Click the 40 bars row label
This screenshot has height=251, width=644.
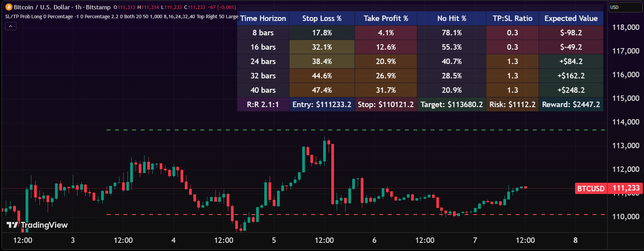coord(263,90)
